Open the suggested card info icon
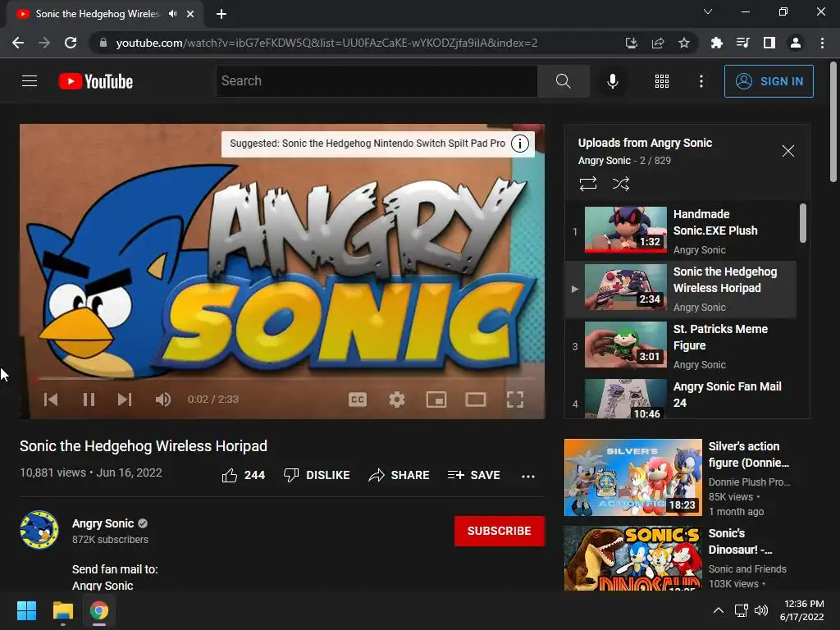The image size is (840, 630). (x=519, y=144)
